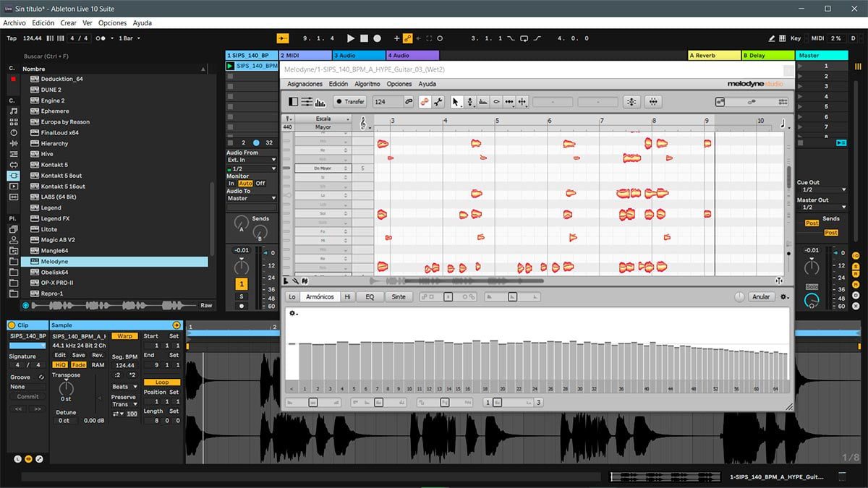Set track monitor to In
The image size is (868, 488).
(x=231, y=184)
